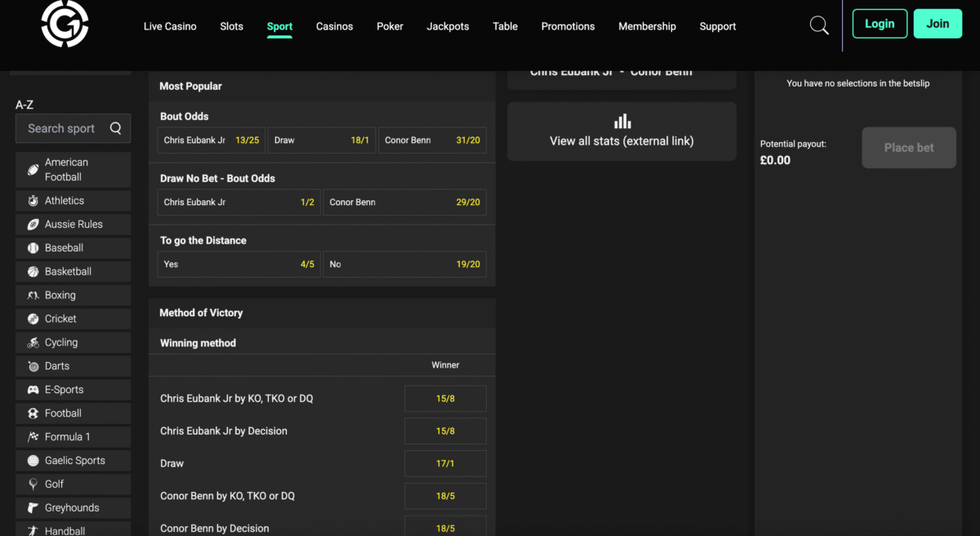Select the Boxing icon in sports list

(33, 295)
